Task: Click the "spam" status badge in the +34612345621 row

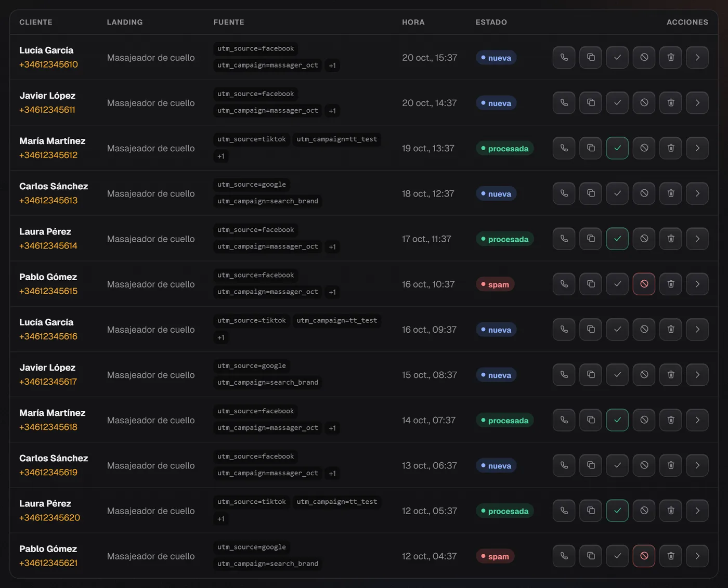Action: 495,556
